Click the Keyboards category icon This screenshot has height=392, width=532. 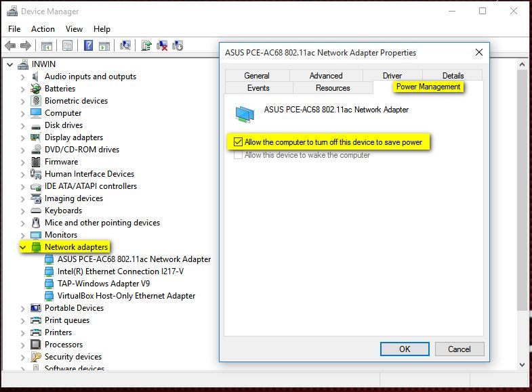(36, 211)
